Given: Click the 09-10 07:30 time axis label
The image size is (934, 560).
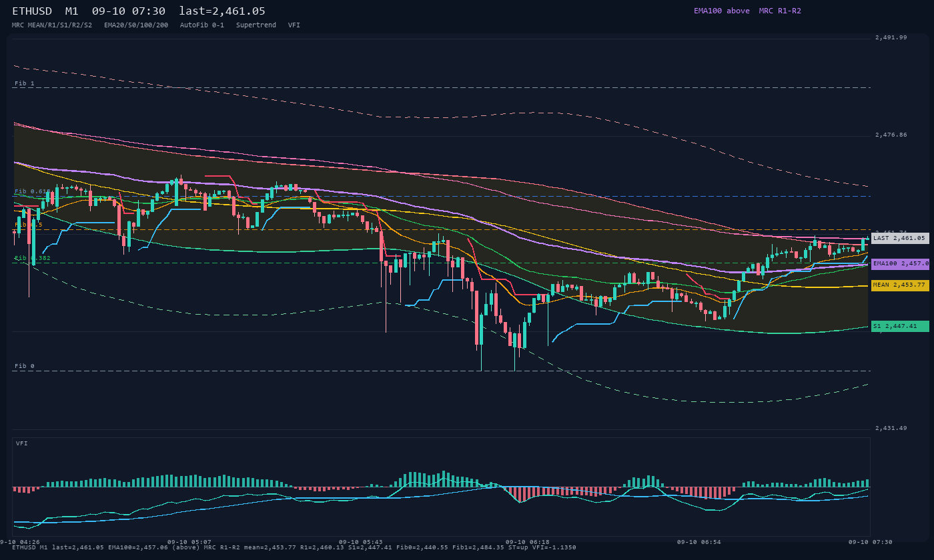Looking at the screenshot, I should pyautogui.click(x=870, y=542).
